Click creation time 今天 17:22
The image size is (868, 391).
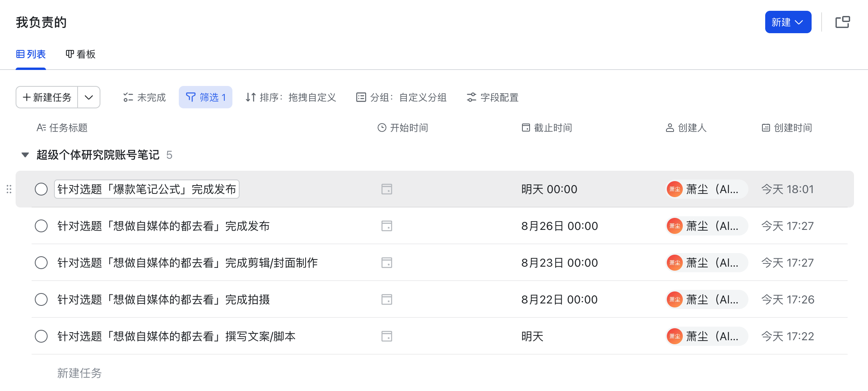[788, 336]
